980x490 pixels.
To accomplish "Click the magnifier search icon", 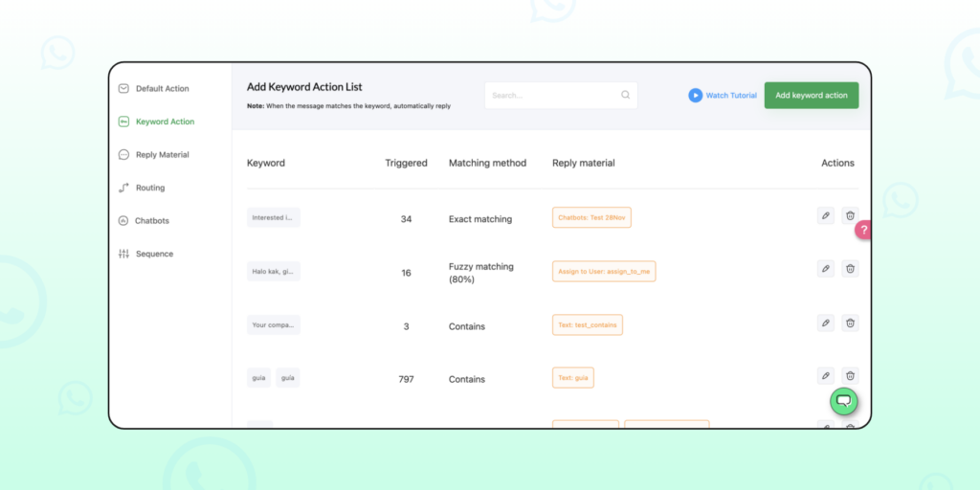I will click(625, 95).
